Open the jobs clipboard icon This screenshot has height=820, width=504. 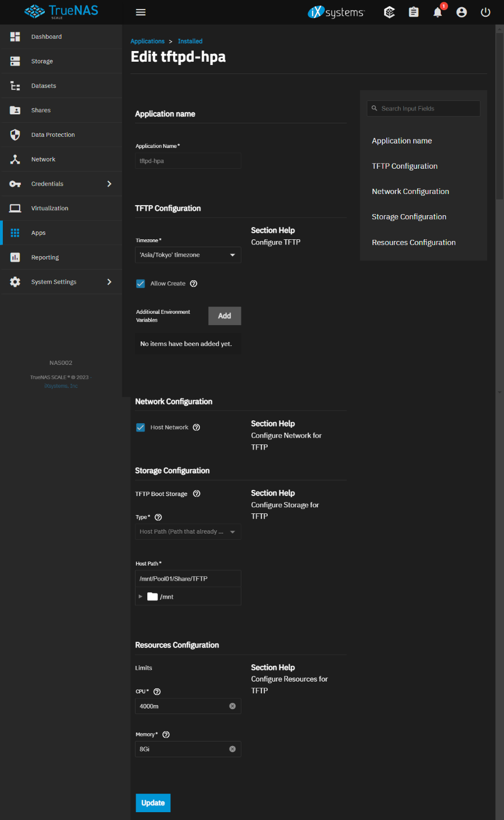413,12
